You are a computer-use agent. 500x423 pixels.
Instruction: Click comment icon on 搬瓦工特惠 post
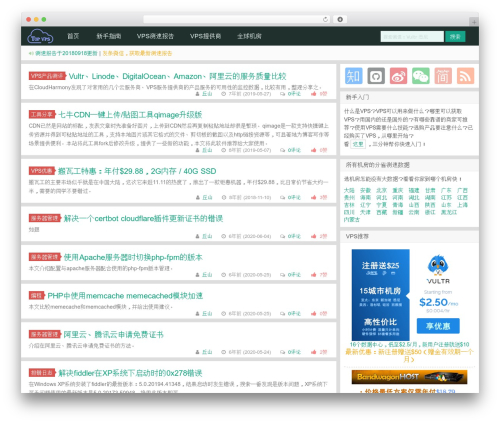pos(283,198)
